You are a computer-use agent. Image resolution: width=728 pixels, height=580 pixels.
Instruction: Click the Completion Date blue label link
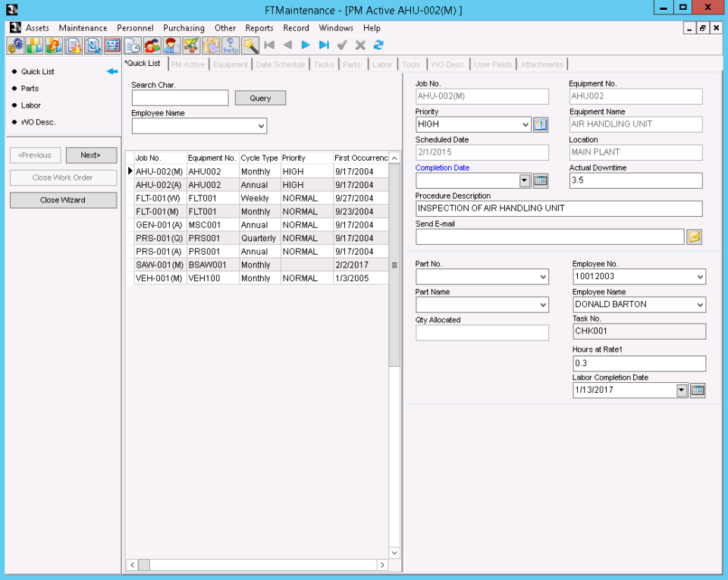pyautogui.click(x=442, y=168)
